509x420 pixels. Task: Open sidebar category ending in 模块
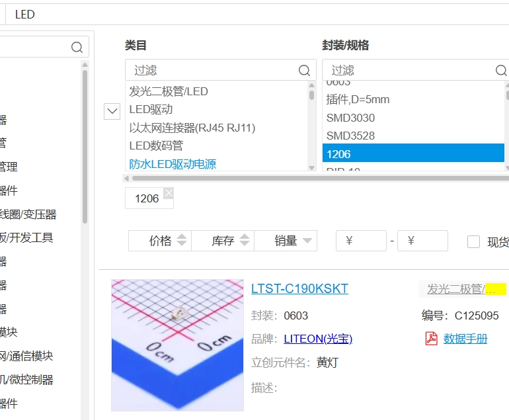click(x=9, y=332)
